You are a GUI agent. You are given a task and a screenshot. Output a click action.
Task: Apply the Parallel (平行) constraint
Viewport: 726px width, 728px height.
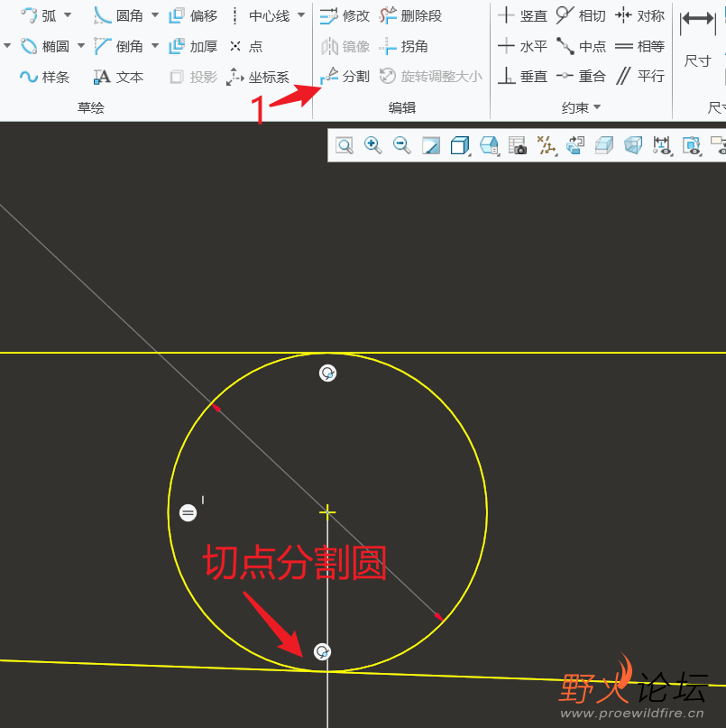click(x=639, y=76)
